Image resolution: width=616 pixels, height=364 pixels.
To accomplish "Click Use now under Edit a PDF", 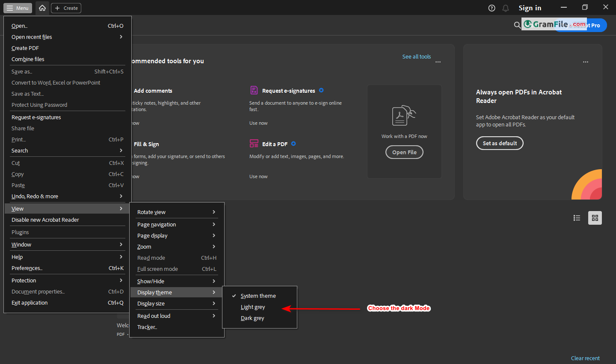I will click(x=258, y=176).
